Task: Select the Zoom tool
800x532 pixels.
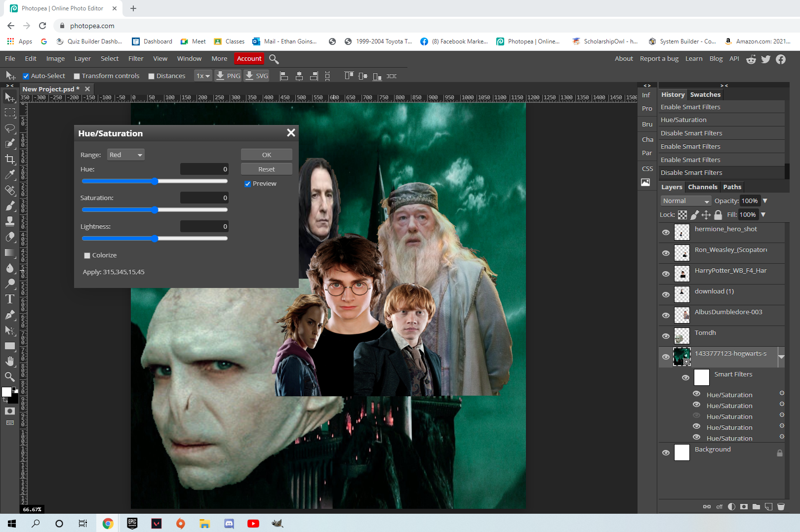Action: point(10,377)
